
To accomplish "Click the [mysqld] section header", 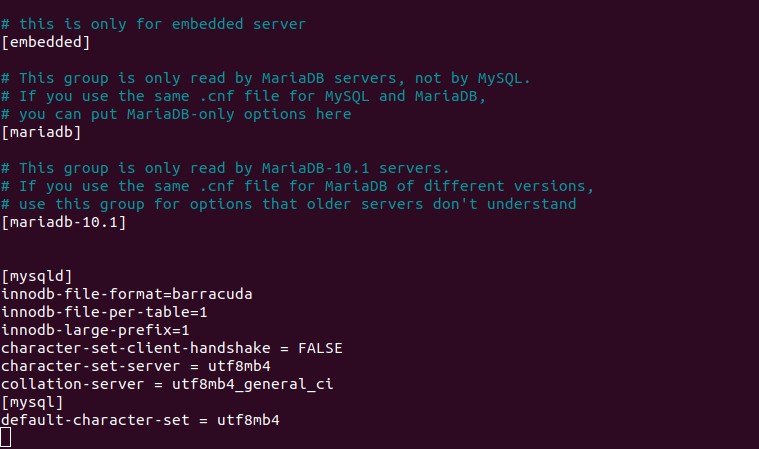I will [x=37, y=276].
